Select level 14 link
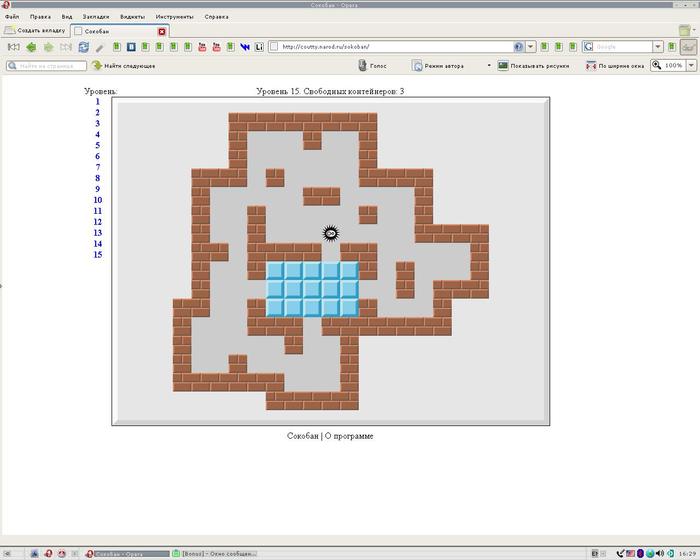Screen dimensions: 700x560 click(x=98, y=244)
